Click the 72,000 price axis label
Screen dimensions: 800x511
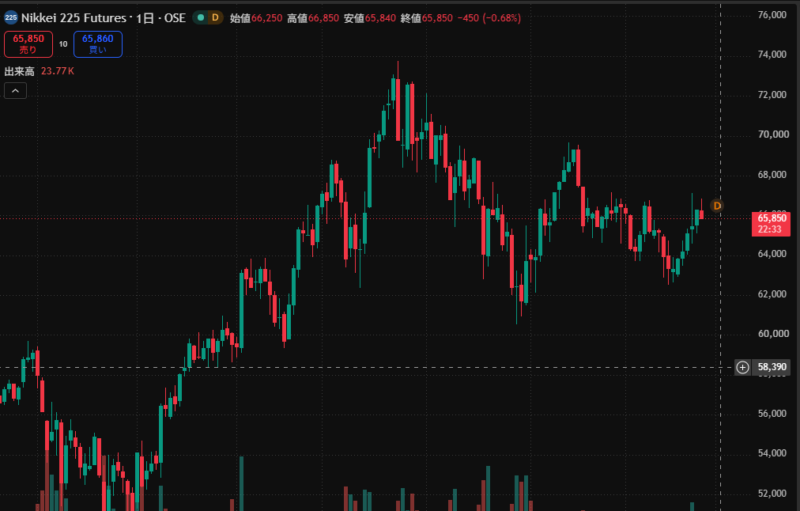[771, 95]
